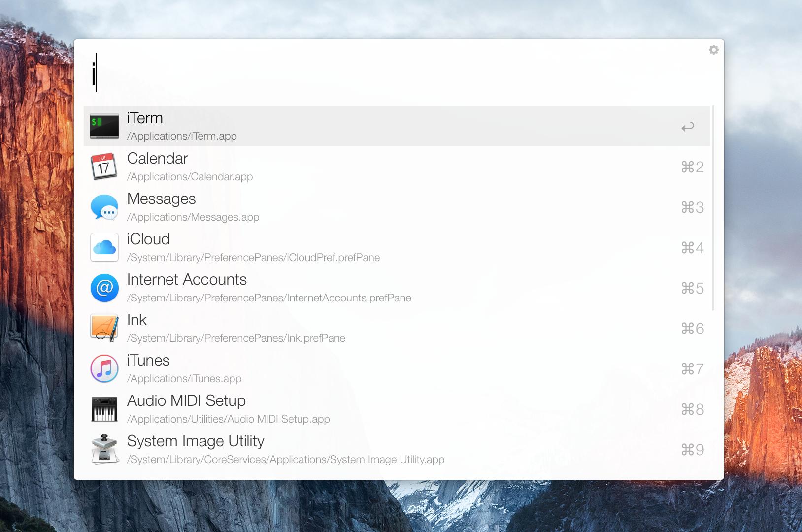Click the Ink.prefPane path text
This screenshot has height=532, width=802.
[x=236, y=338]
